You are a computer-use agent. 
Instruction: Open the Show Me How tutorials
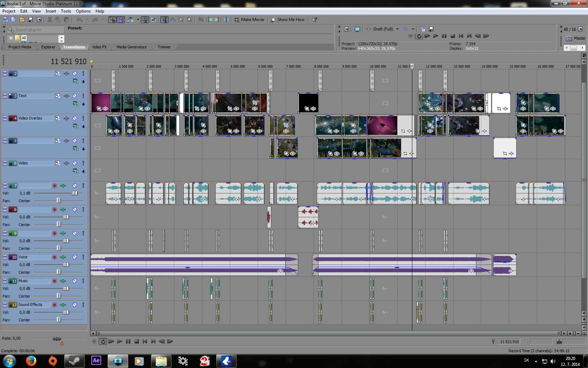pyautogui.click(x=287, y=20)
